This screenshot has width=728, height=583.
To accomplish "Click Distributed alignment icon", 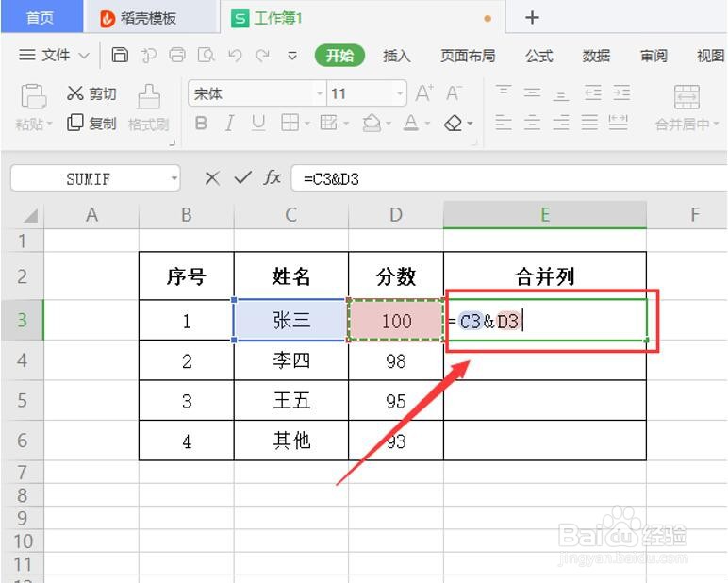I will tap(619, 123).
